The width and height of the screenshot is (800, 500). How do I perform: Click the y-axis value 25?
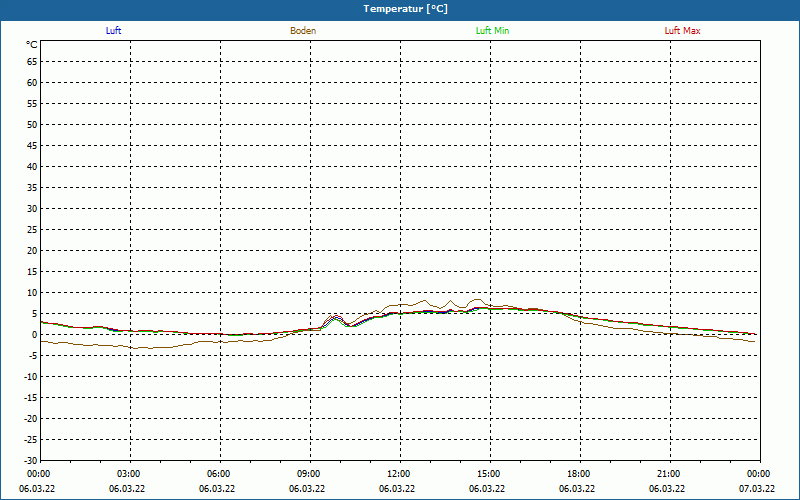click(x=32, y=230)
